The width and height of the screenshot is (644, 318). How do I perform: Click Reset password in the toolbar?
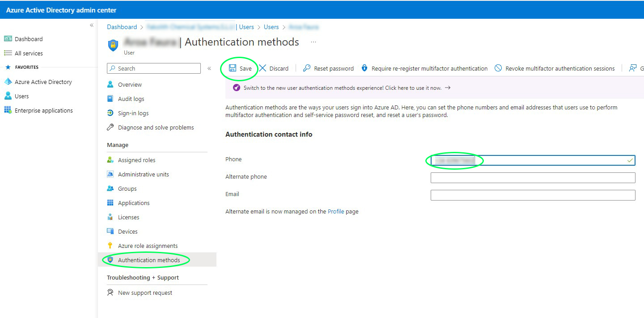328,68
